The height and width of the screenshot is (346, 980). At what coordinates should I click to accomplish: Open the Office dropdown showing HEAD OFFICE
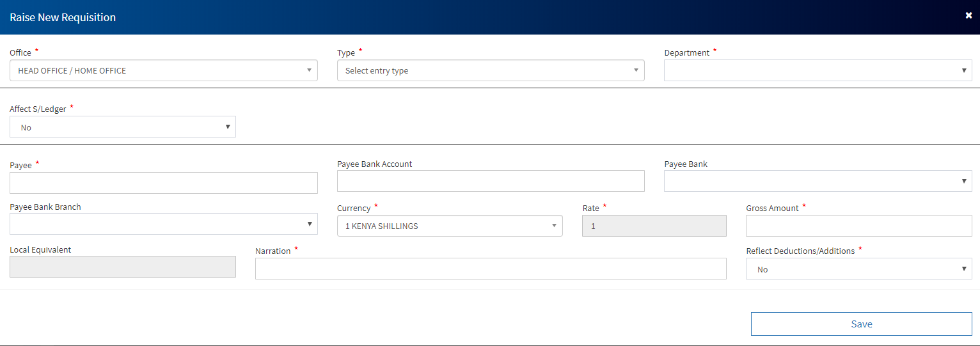point(163,70)
